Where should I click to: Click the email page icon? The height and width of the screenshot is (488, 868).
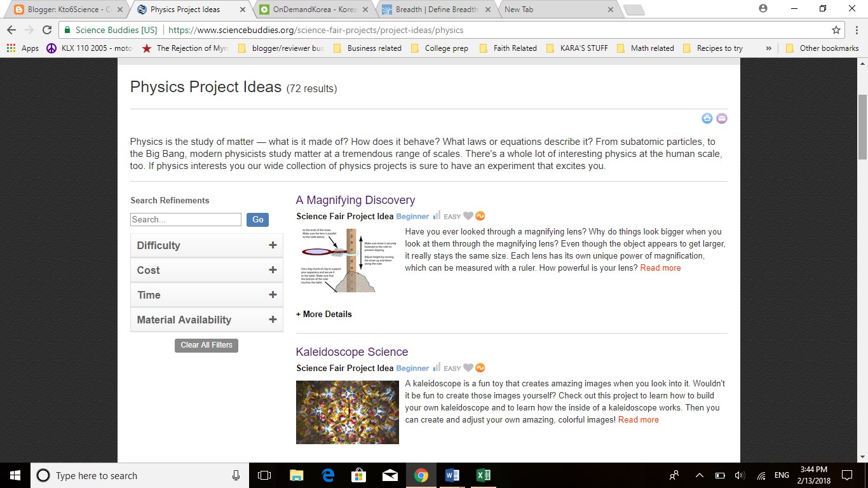click(722, 118)
